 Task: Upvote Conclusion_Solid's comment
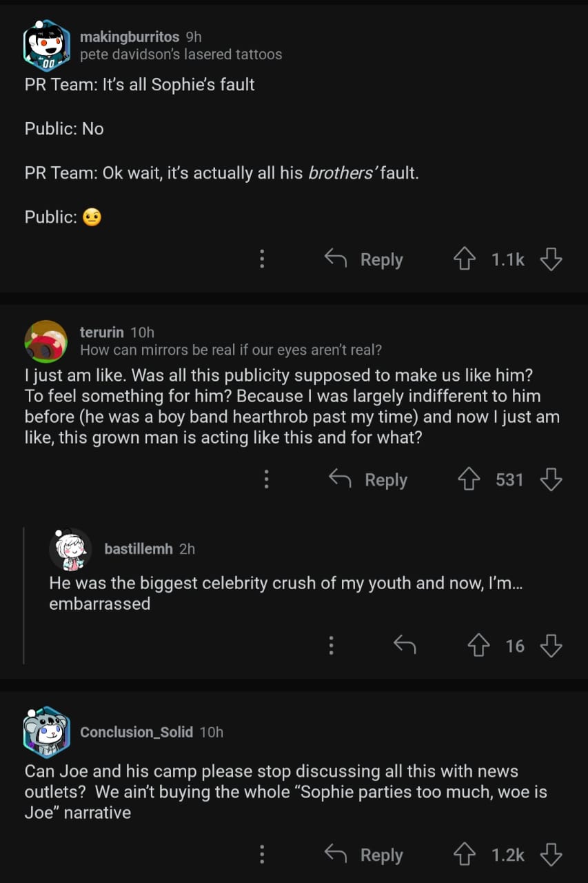click(465, 855)
